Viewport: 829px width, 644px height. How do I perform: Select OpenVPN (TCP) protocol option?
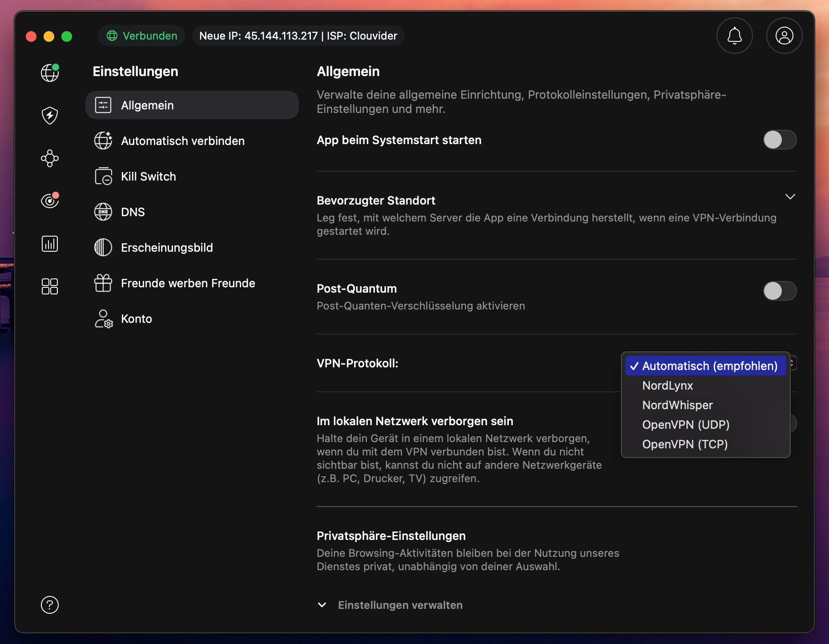(684, 444)
